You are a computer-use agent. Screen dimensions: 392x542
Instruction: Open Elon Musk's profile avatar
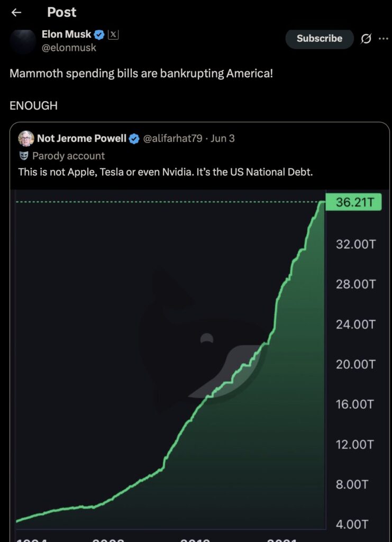pyautogui.click(x=23, y=41)
